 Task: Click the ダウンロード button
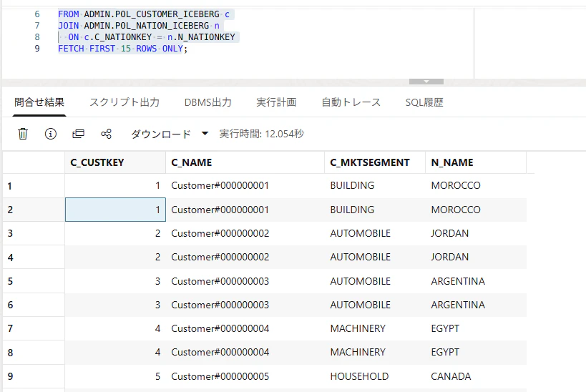coord(161,134)
